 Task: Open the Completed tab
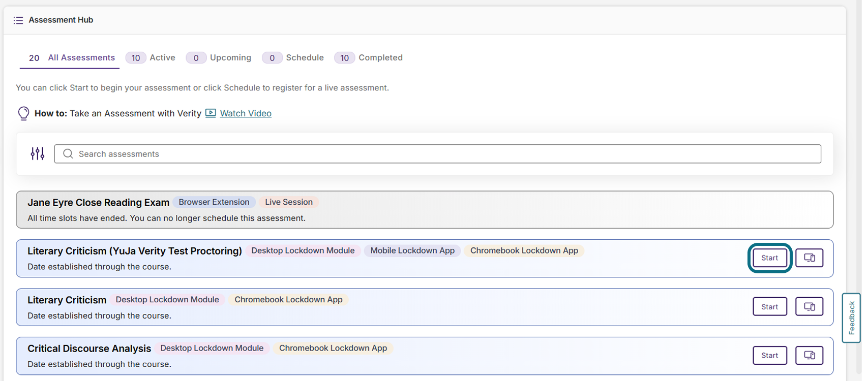click(368, 57)
